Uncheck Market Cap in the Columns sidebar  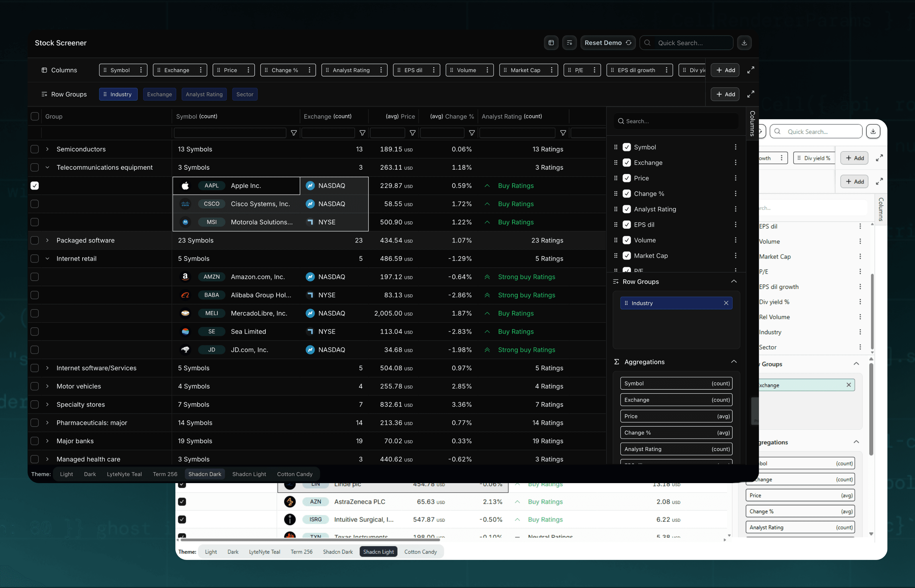point(626,255)
